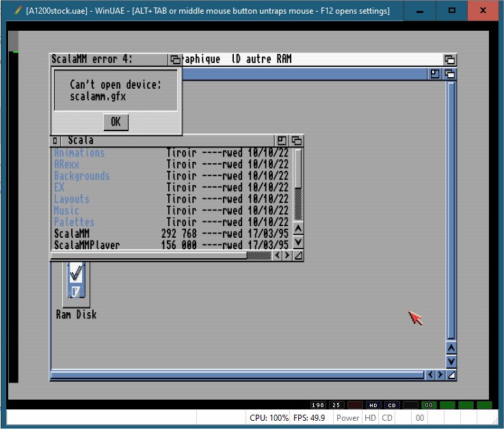Click the 156 000 file size value

(178, 245)
